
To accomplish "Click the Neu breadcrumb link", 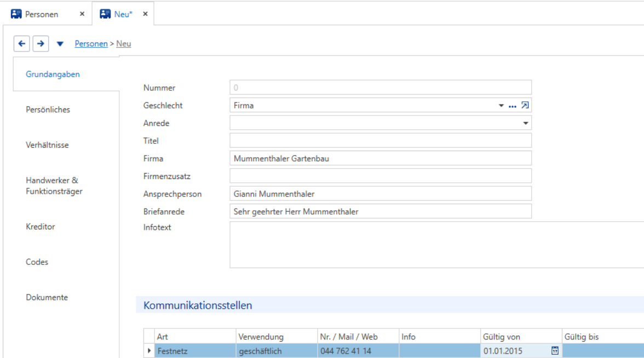I will coord(124,44).
